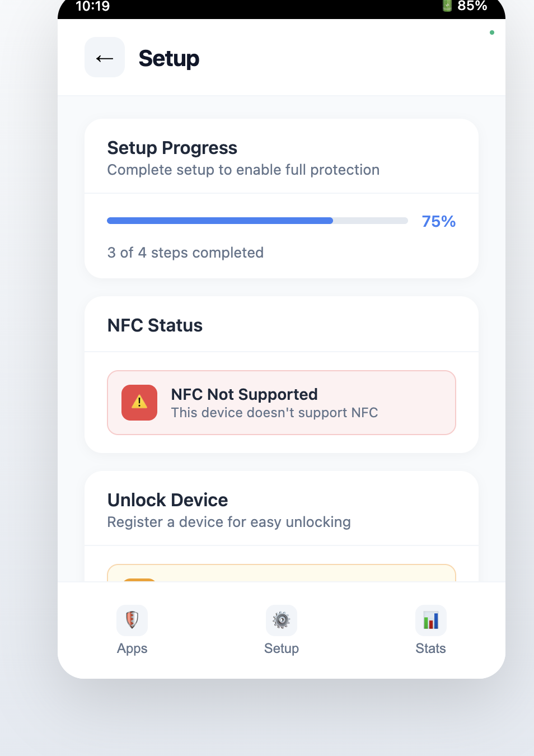Click the NFC Status section heading
This screenshot has height=756, width=534.
[x=155, y=325]
